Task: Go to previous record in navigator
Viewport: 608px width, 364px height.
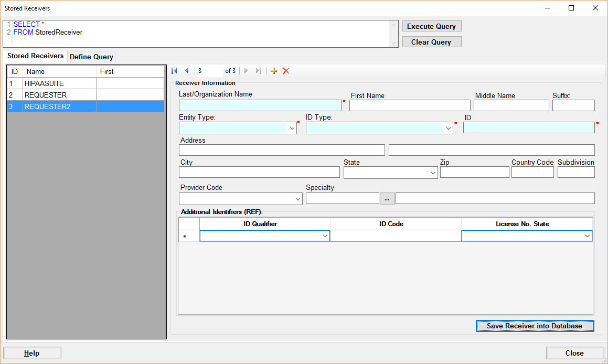Action: click(x=187, y=71)
